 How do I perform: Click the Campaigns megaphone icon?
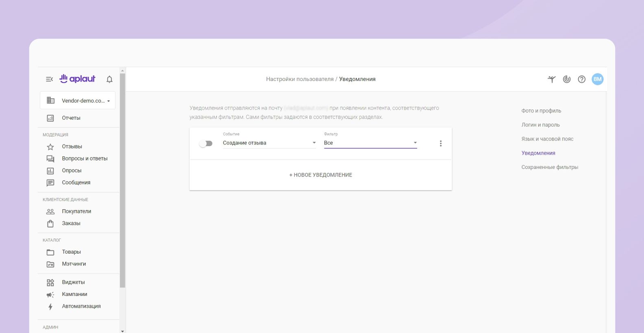point(50,294)
